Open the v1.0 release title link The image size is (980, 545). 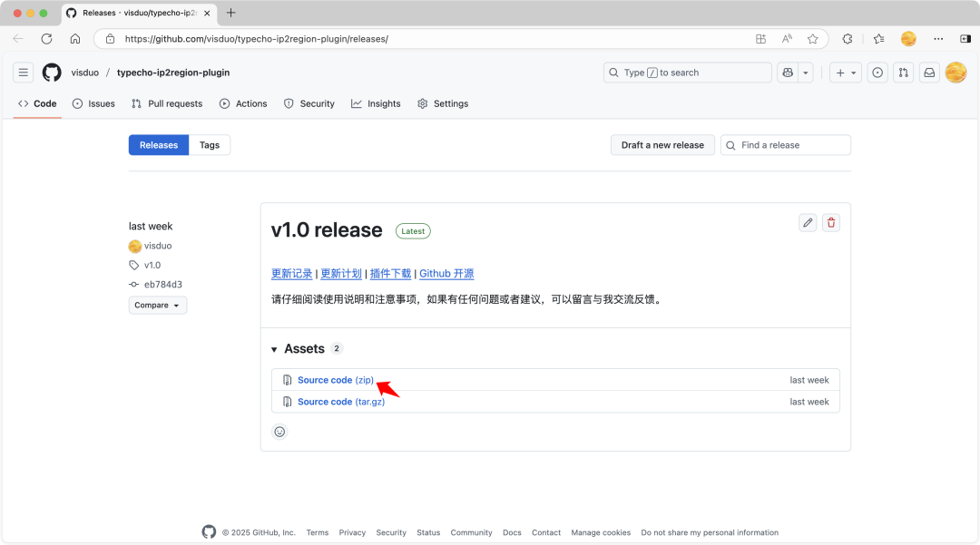coord(327,229)
